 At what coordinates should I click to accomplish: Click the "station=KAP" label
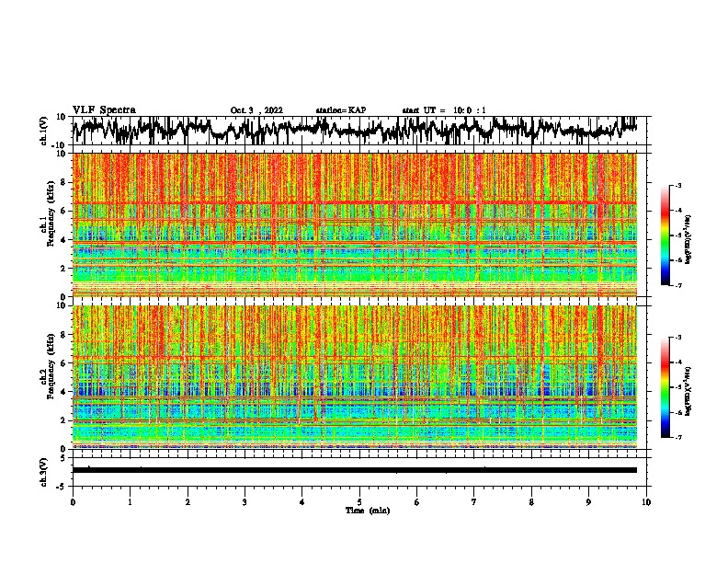click(341, 110)
